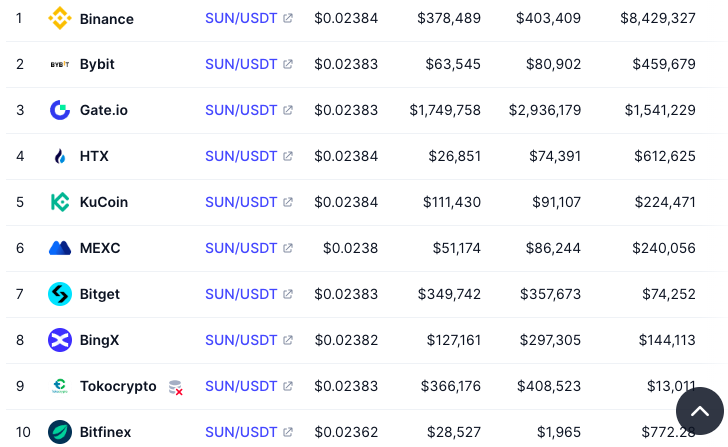Click the MEXC exchange logo icon

(60, 248)
